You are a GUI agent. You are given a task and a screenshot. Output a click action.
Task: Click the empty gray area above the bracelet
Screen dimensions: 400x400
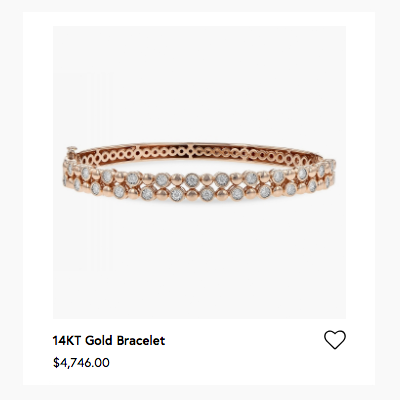[x=199, y=83]
